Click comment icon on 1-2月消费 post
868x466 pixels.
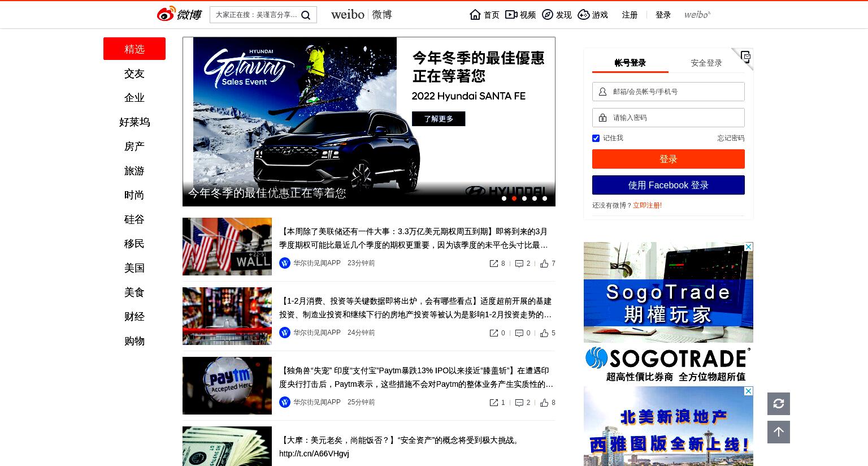coord(519,333)
